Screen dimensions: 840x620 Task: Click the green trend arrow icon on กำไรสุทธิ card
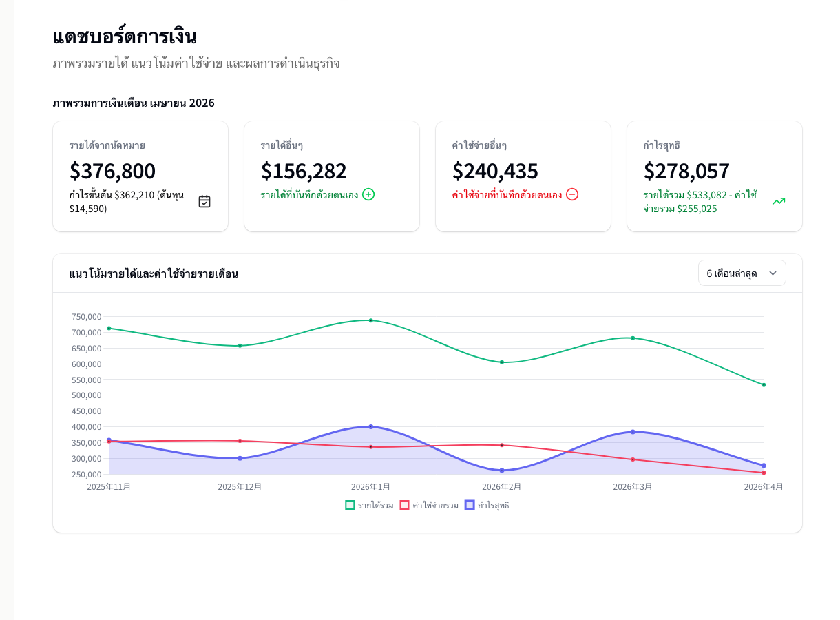tap(778, 201)
